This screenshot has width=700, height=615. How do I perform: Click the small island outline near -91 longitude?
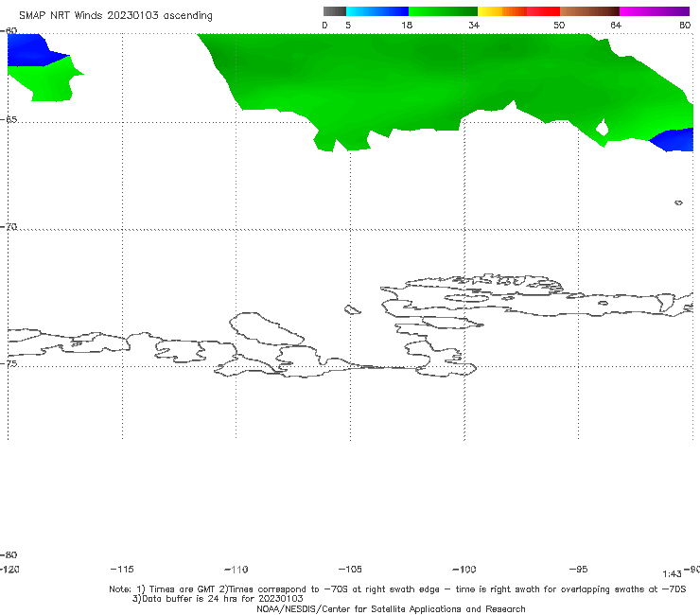[678, 202]
